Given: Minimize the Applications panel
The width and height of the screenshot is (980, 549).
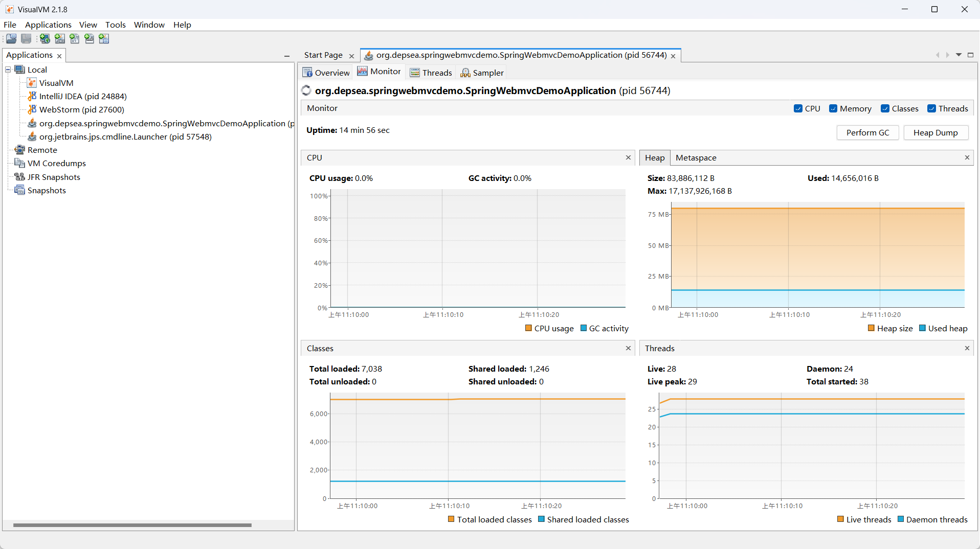Looking at the screenshot, I should tap(287, 56).
